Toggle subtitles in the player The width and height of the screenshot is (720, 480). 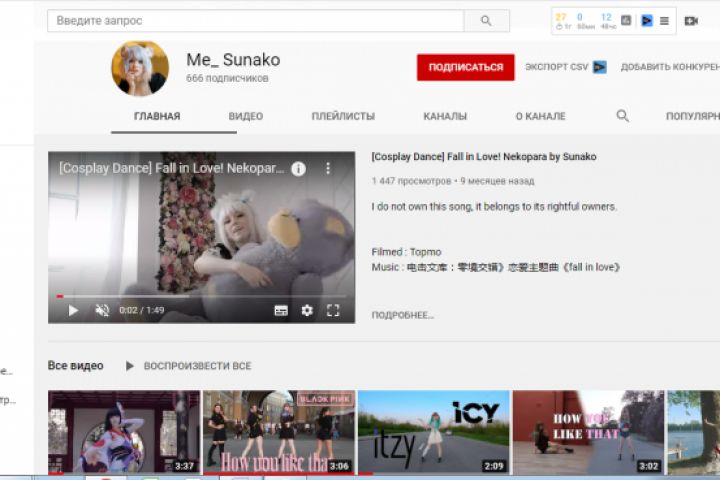coord(281,311)
